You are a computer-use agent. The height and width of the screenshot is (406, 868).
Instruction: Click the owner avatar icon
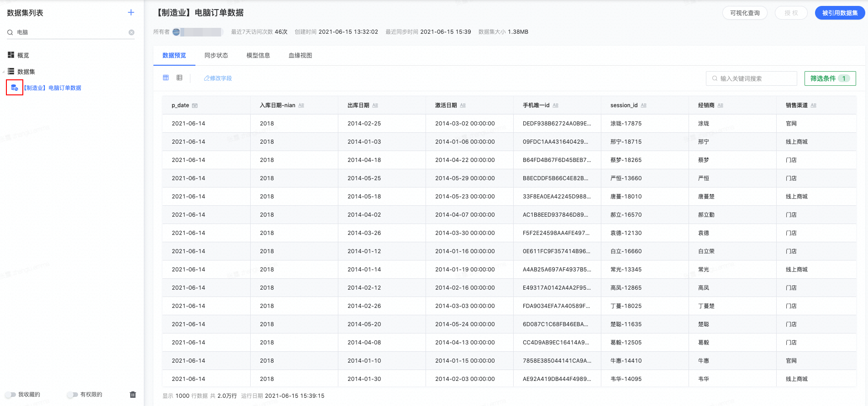coord(176,32)
